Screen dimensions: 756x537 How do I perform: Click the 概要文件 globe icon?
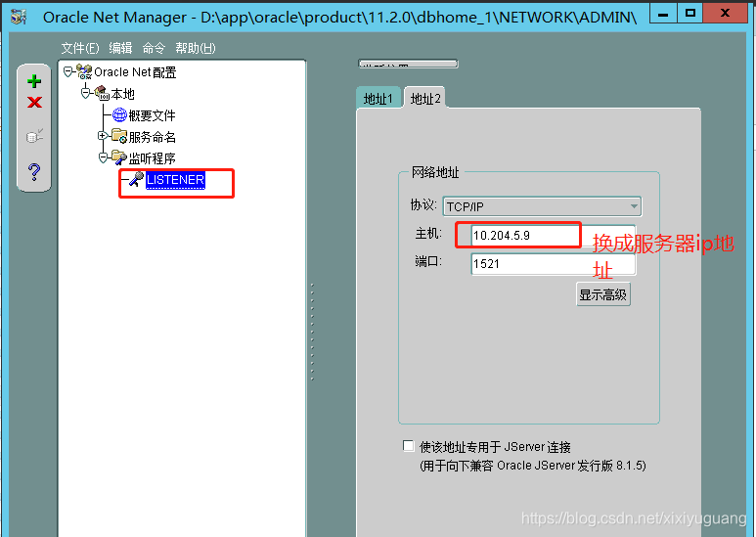(119, 114)
